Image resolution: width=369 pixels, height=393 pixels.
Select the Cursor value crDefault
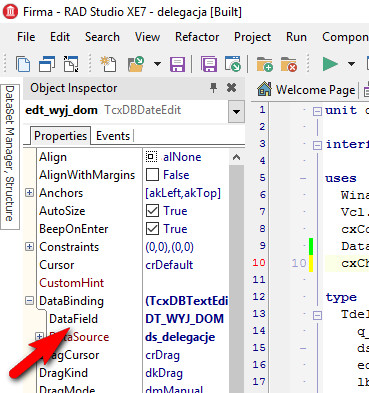[x=169, y=265]
